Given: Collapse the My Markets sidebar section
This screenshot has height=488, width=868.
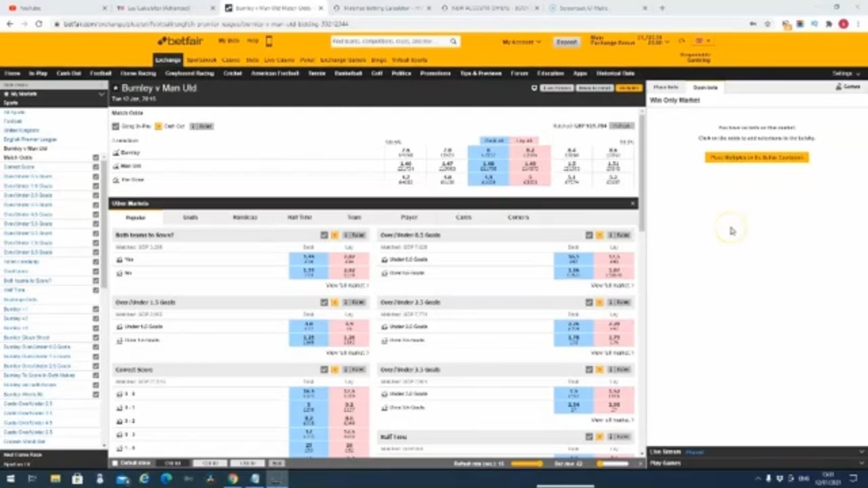Looking at the screenshot, I should [102, 94].
